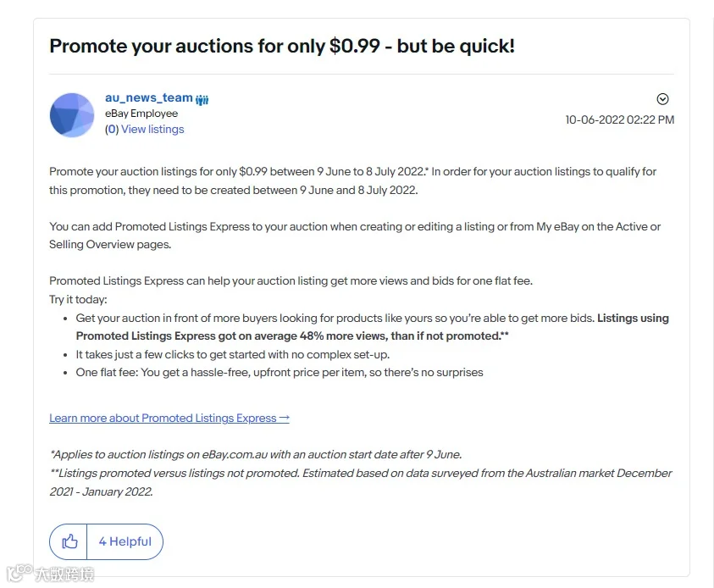Click the thumbs-up kudos icon

click(69, 541)
